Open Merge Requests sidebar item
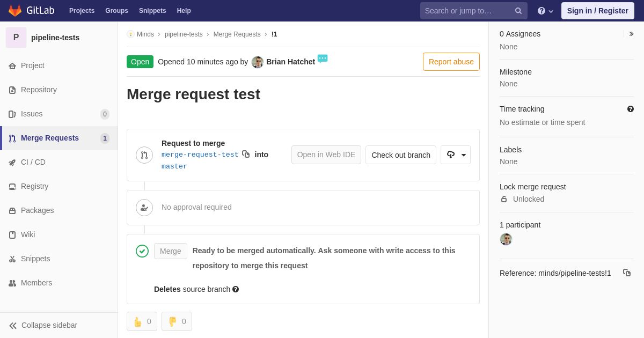Screen dimensions: 644x338 (59, 138)
